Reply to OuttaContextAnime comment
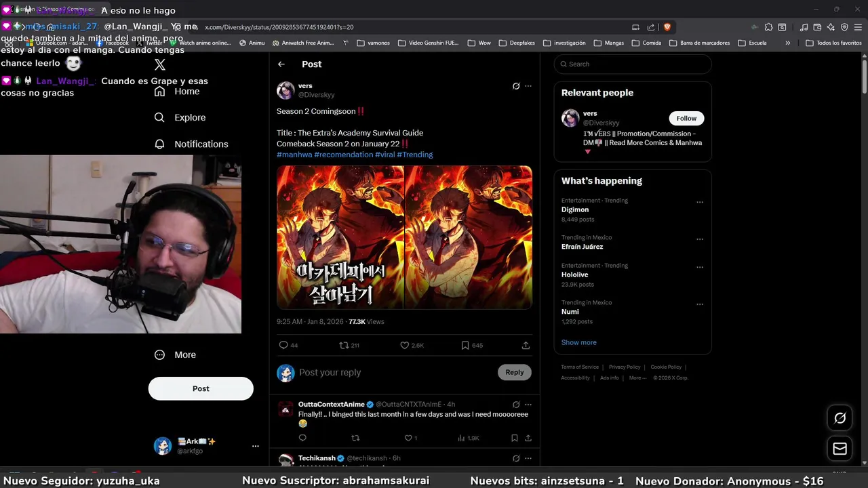Viewport: 868px width, 488px height. (302, 438)
